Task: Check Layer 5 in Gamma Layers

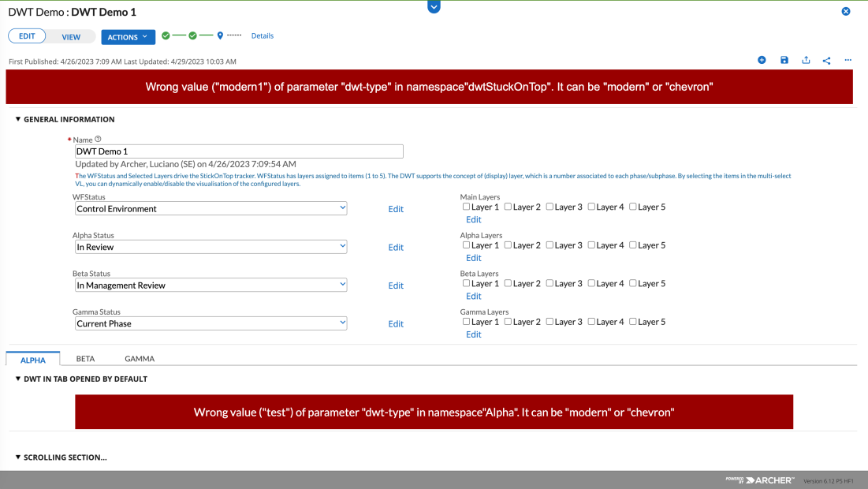Action: click(633, 321)
